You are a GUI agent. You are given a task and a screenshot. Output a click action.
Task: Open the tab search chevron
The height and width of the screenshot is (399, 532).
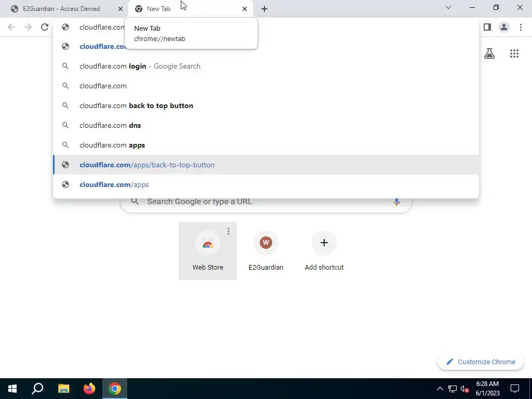pos(448,7)
